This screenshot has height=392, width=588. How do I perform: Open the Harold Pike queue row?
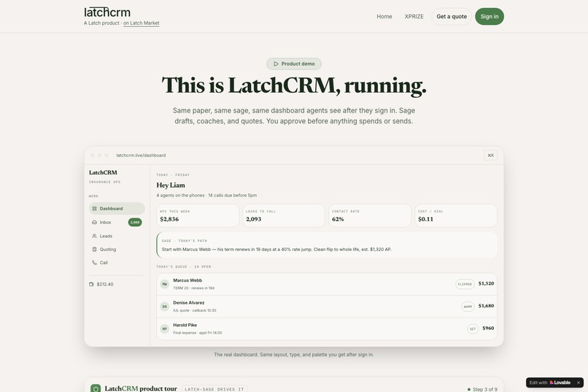[x=327, y=329]
